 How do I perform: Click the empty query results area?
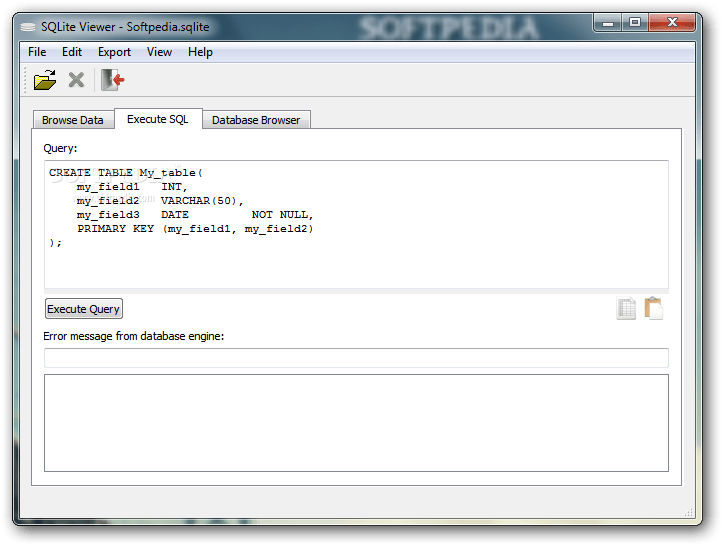pos(356,423)
